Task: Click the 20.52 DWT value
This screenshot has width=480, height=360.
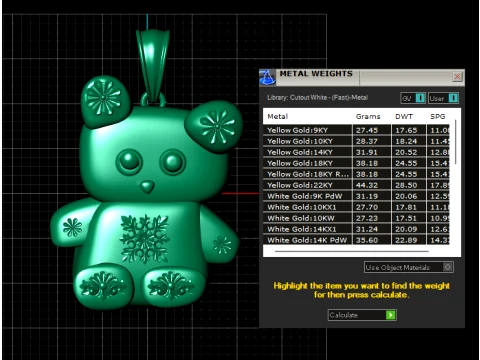Action: (406, 152)
